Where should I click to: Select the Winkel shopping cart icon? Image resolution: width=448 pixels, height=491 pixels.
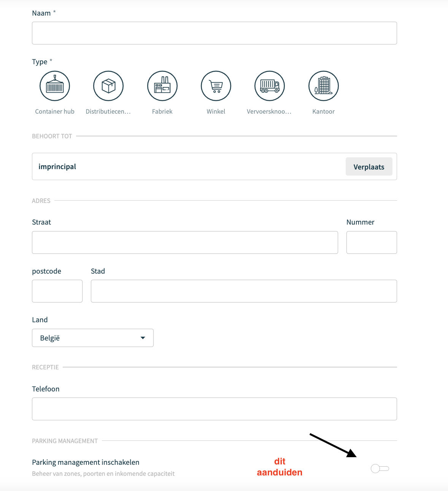(x=216, y=86)
